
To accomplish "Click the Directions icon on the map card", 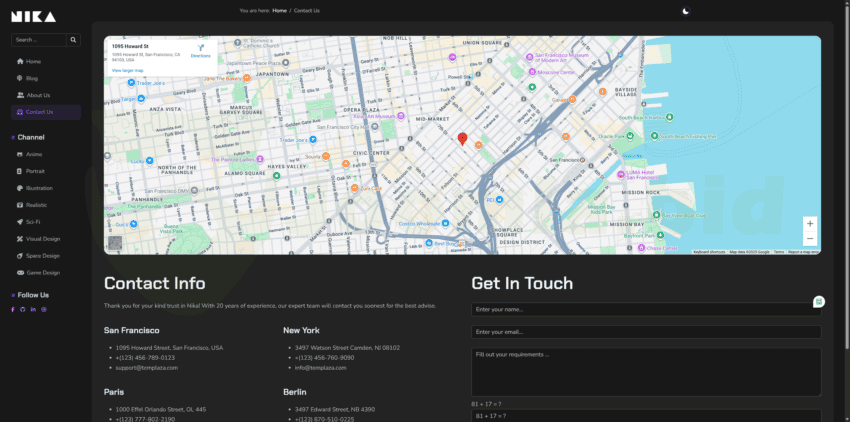I will (x=200, y=49).
